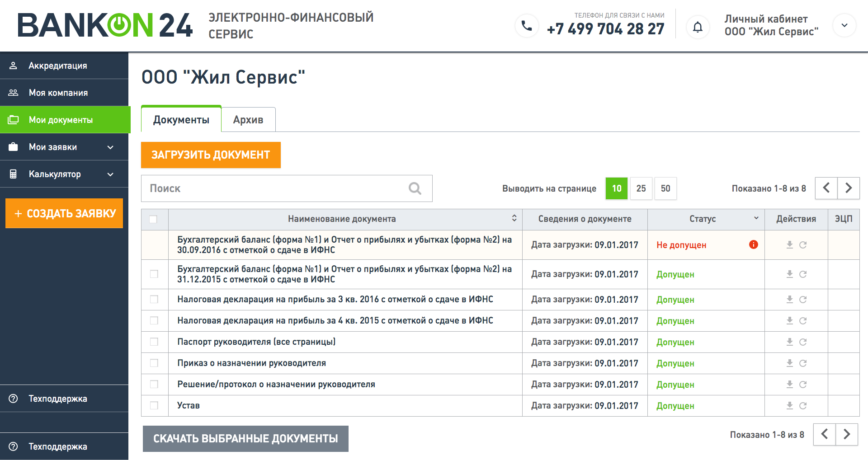Download the Устав document via its icon

click(x=789, y=405)
